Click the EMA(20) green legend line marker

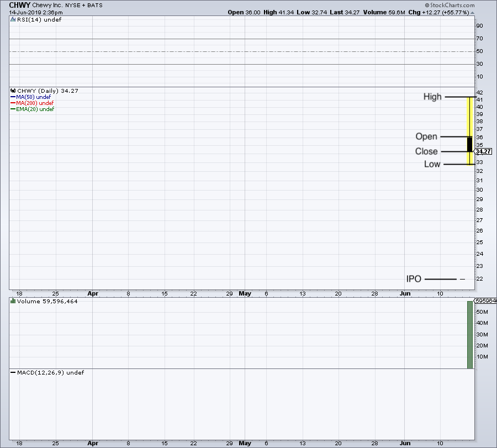pyautogui.click(x=13, y=109)
